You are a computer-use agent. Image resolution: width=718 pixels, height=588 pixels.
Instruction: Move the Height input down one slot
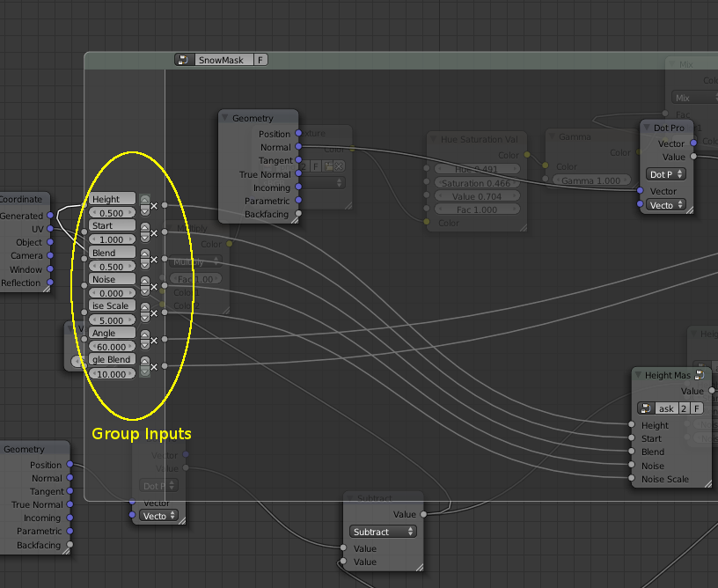click(144, 211)
